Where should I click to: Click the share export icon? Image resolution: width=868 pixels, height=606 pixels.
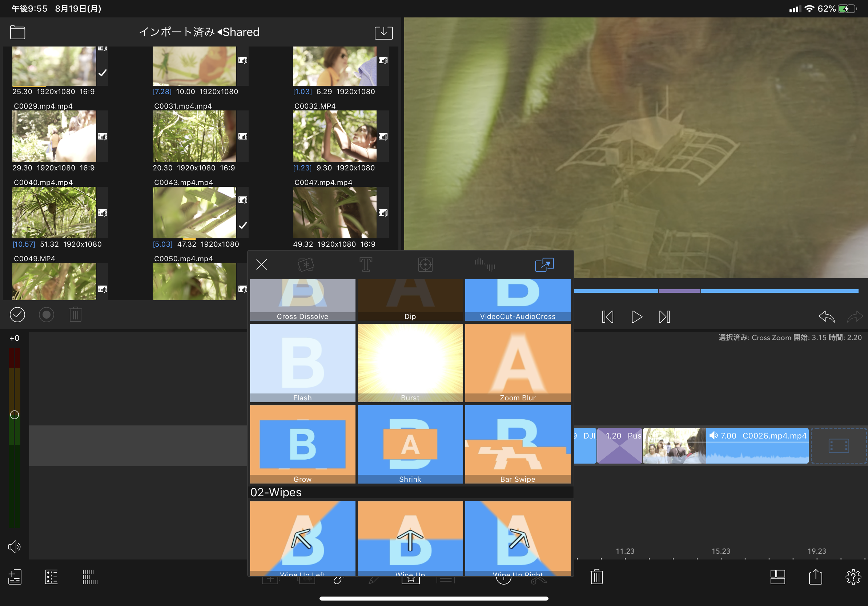tap(815, 577)
